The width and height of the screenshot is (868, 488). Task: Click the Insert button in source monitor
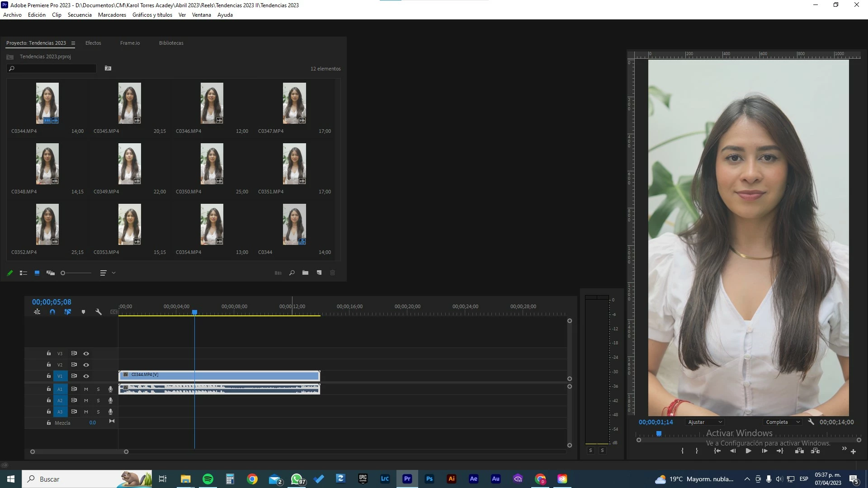(x=799, y=451)
